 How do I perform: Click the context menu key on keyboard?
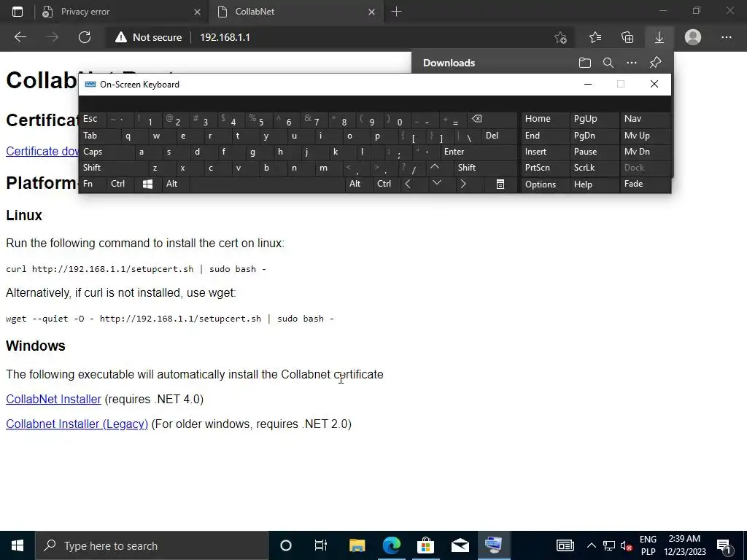(x=500, y=184)
